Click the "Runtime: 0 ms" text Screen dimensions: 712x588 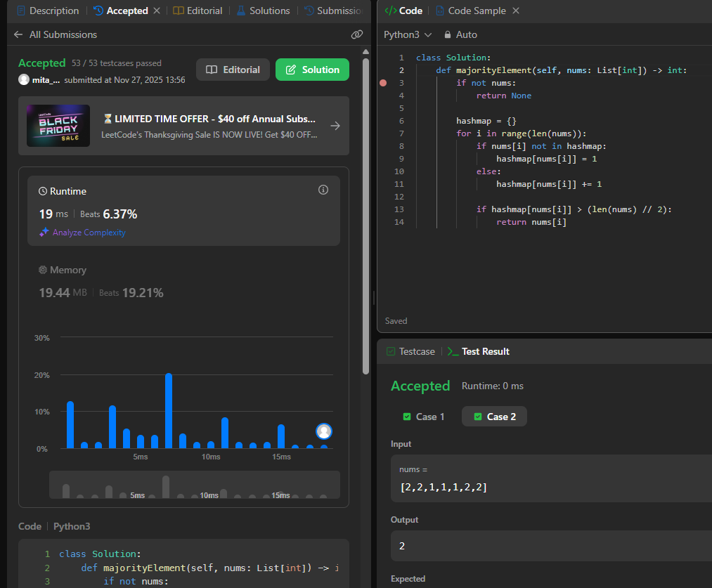point(492,386)
